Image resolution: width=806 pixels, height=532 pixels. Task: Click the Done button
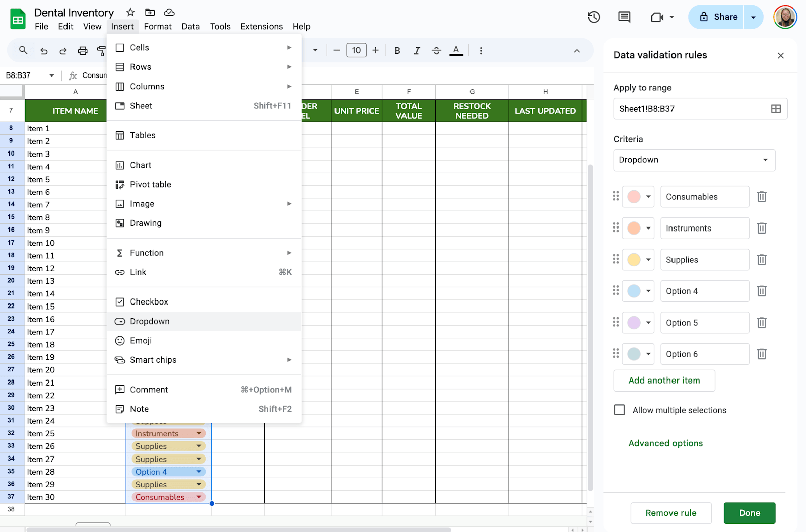(x=749, y=513)
